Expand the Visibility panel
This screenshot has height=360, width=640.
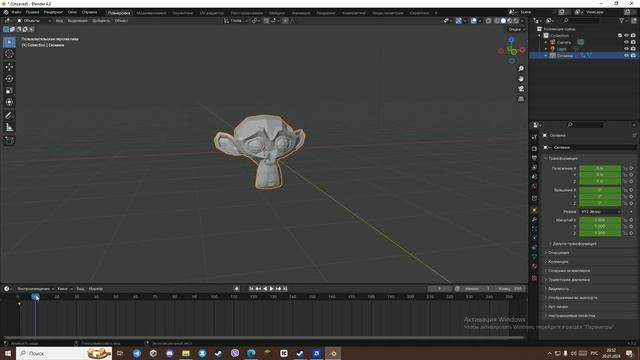[558, 289]
